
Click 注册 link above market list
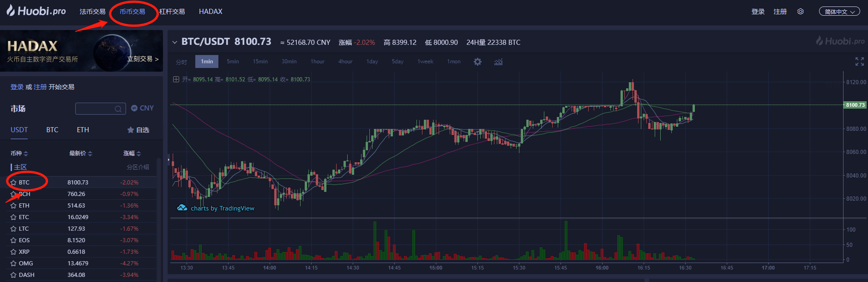tap(40, 87)
